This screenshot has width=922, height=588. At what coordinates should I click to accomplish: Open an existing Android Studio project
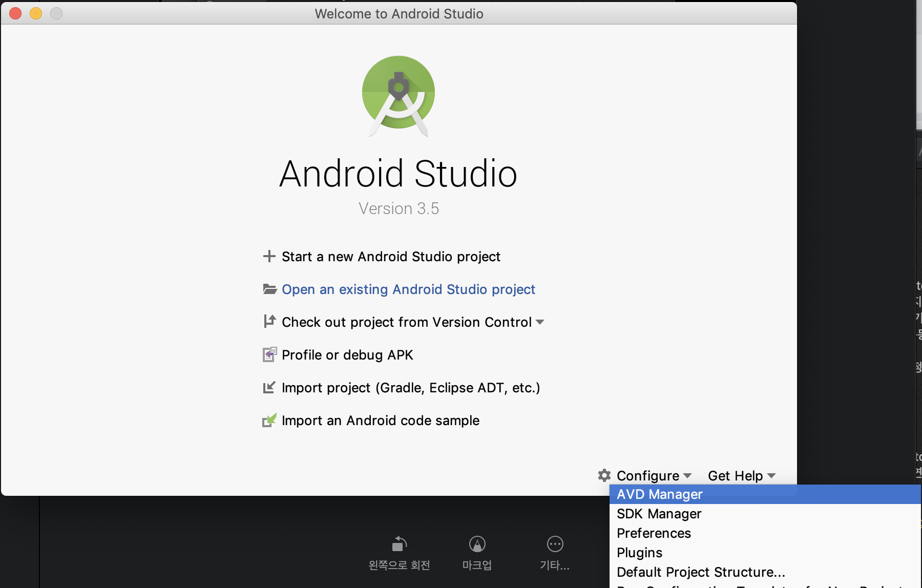pos(408,289)
